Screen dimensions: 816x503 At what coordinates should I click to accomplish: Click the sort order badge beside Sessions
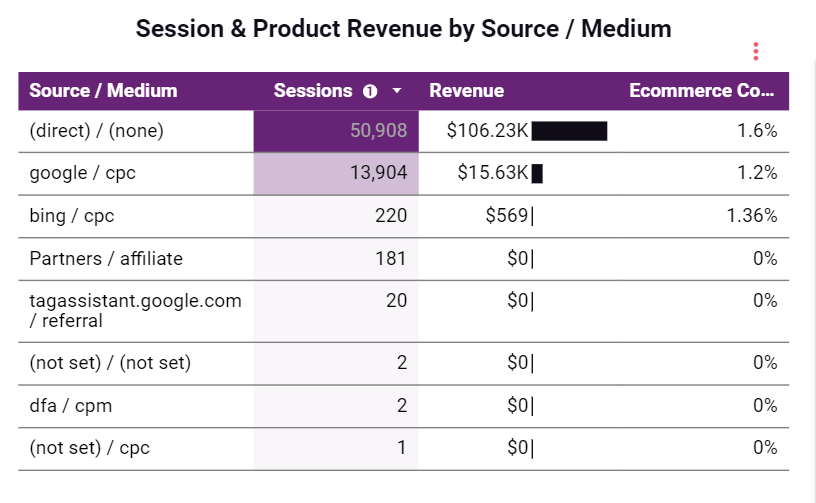pyautogui.click(x=370, y=91)
